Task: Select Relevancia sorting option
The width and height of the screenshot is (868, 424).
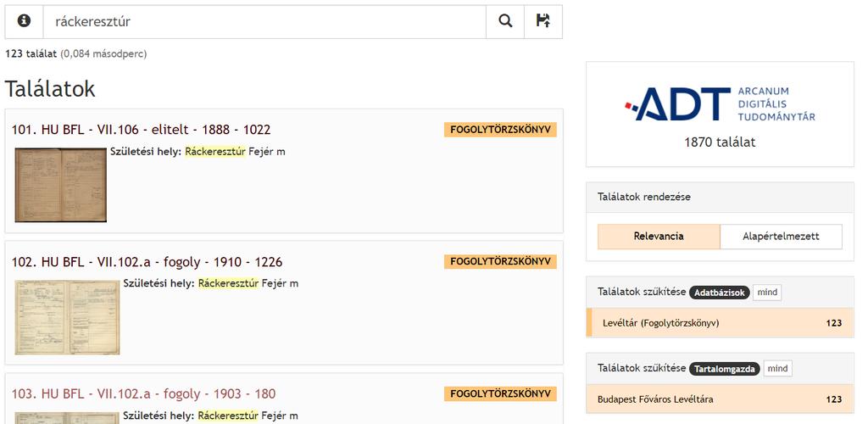Action: [659, 237]
